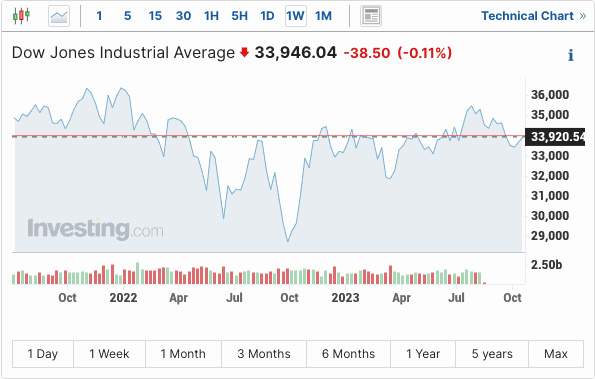Viewport: 595px width, 379px height.
Task: Click the 33,920.54 price marker label
Action: [x=555, y=137]
